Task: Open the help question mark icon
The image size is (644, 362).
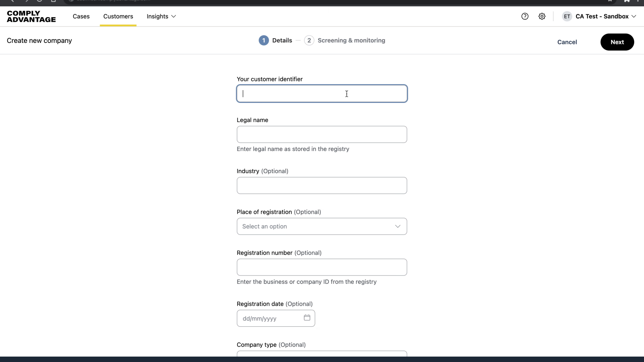Action: tap(525, 16)
